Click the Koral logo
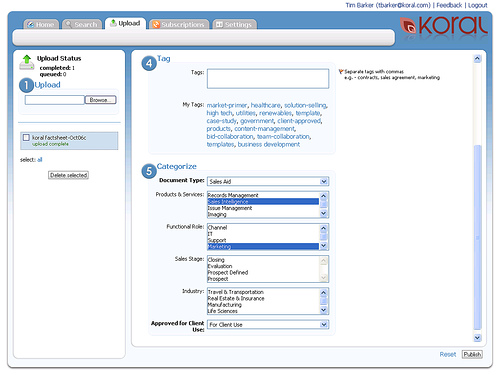Image resolution: width=500 pixels, height=375 pixels. click(444, 26)
